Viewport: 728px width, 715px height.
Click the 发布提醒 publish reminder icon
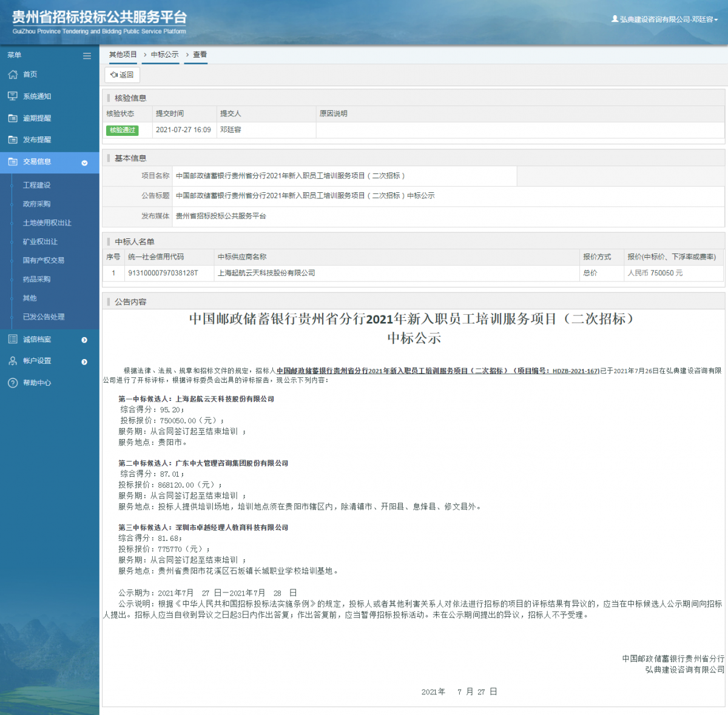click(12, 139)
